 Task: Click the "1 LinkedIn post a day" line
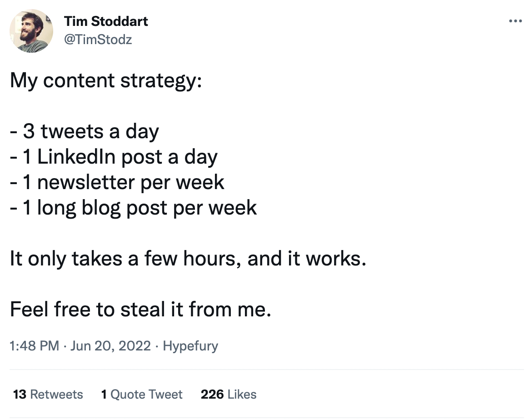[114, 157]
